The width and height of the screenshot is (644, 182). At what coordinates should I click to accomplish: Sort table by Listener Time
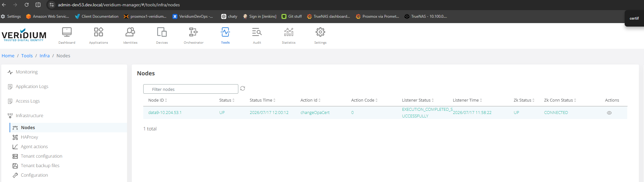coord(467,100)
